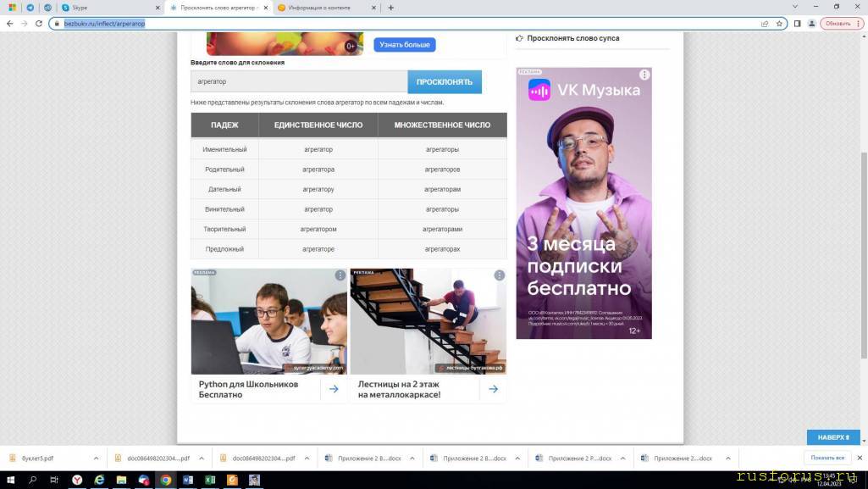Click the word input field containing агрегатор

point(298,81)
